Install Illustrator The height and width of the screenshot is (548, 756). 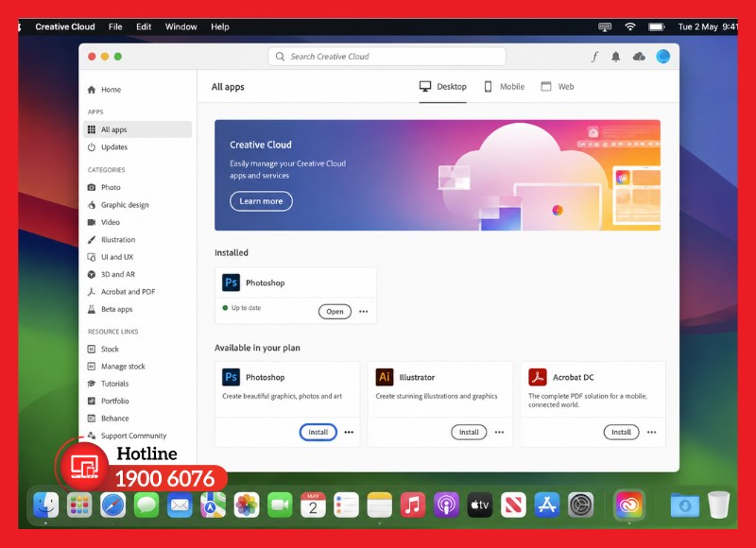point(469,433)
